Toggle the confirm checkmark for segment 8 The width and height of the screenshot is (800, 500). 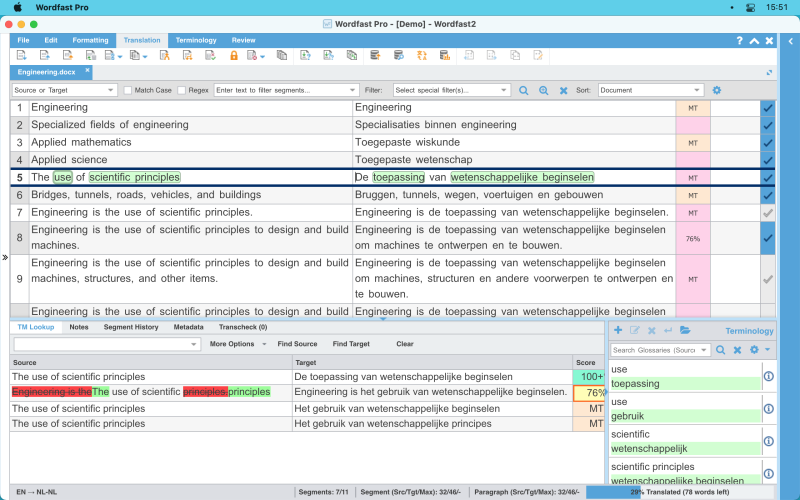point(767,238)
